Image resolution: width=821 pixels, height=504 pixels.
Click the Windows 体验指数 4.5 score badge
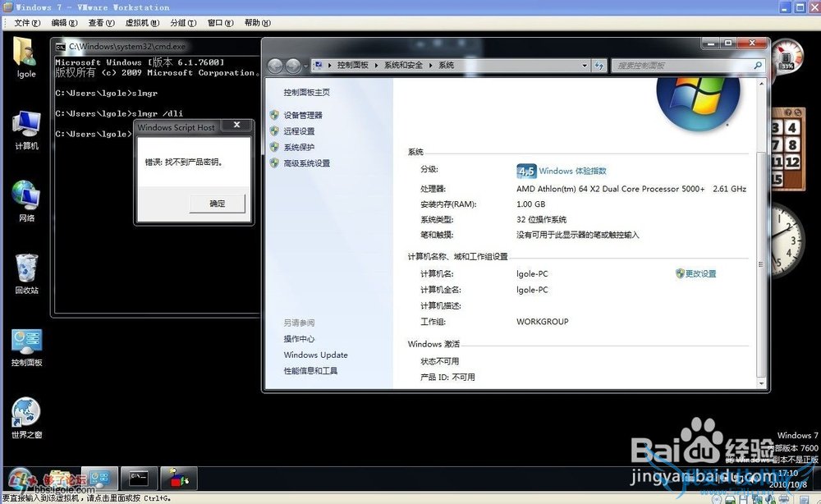[x=526, y=171]
